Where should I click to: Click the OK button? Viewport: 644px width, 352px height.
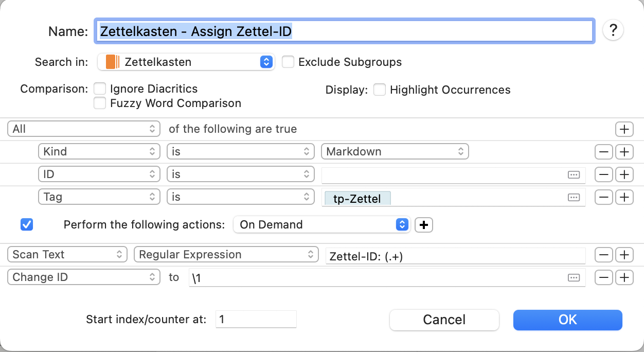[567, 320]
